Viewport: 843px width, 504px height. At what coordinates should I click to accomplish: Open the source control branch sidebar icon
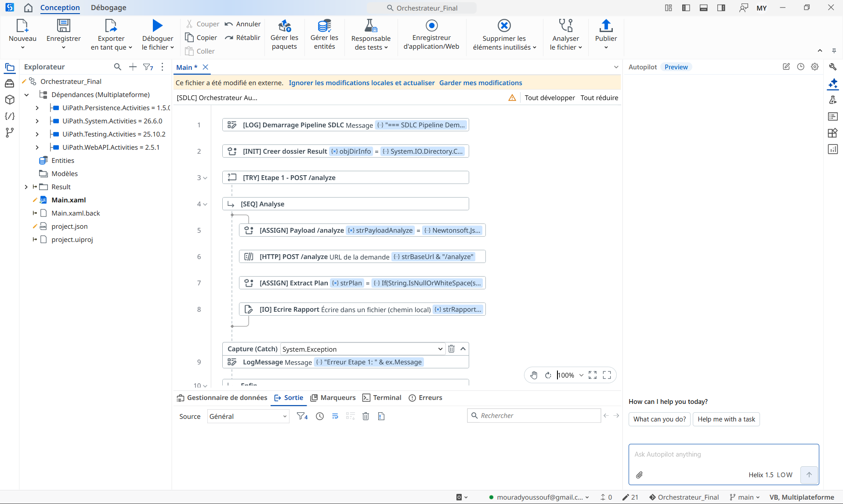pos(10,133)
